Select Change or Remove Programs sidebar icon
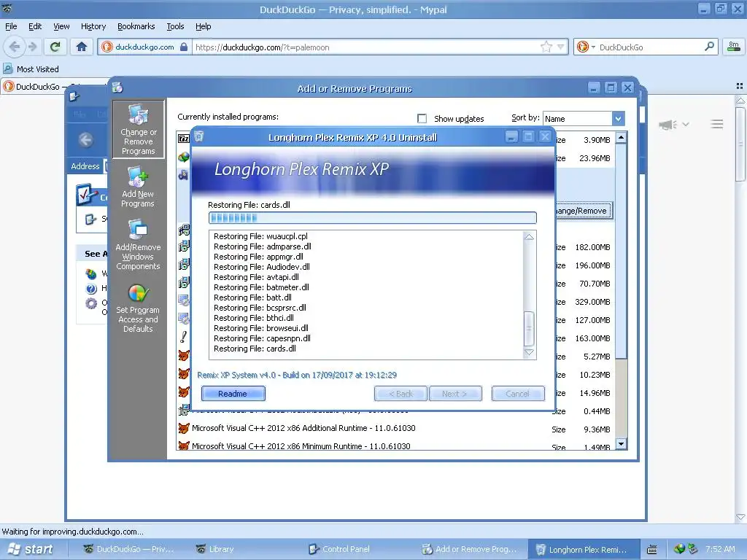 [138, 129]
